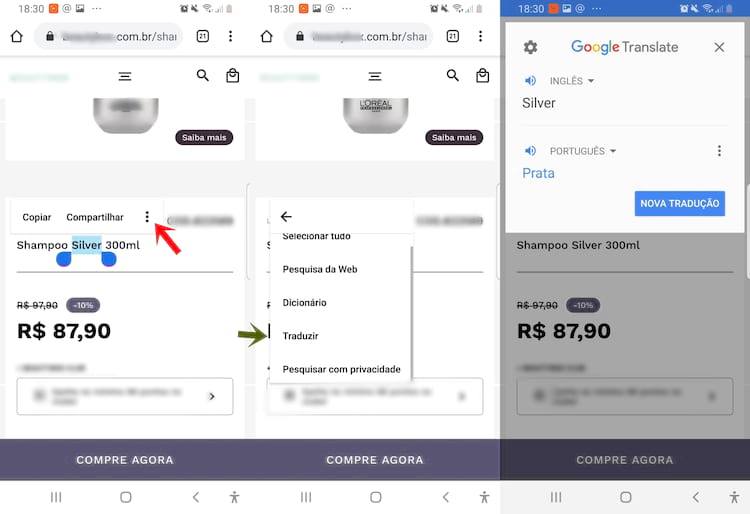
Task: Play Portuguese pronunciation of Prata
Action: 530,151
